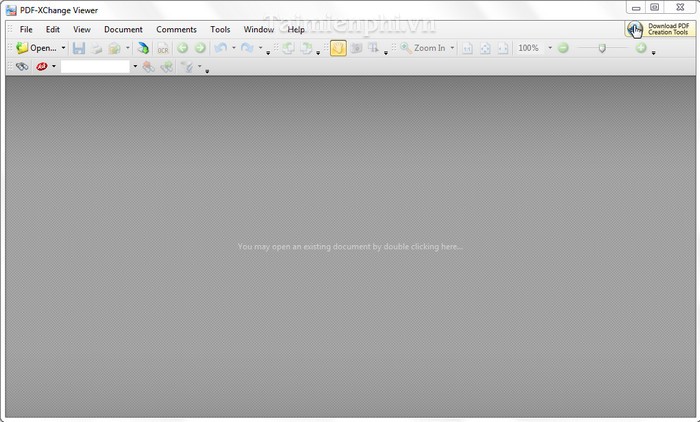Click the Fit Width view icon

503,48
